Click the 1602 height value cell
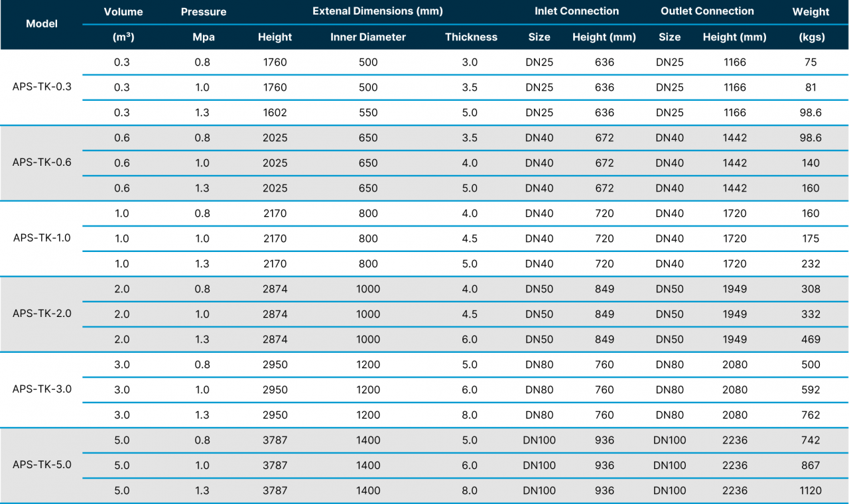This screenshot has width=849, height=504. tap(275, 113)
